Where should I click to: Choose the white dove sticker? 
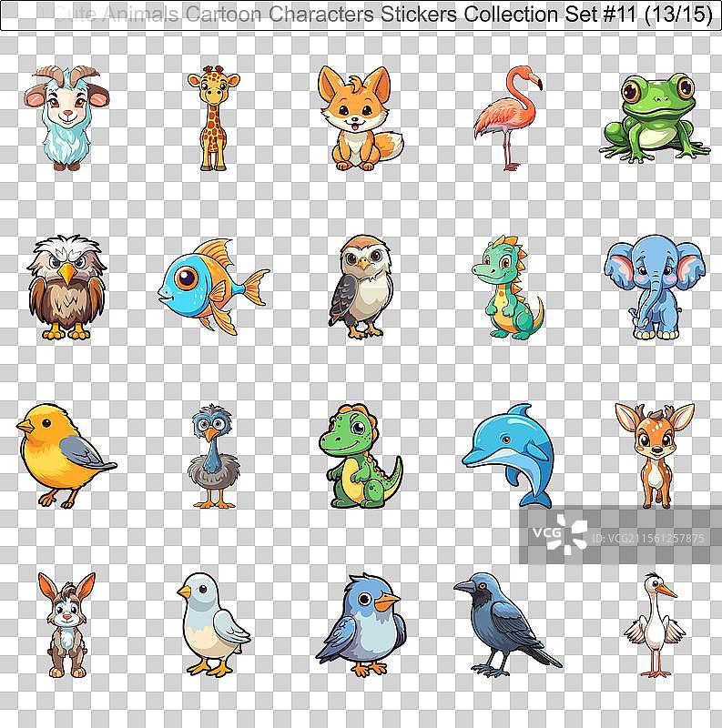tap(211, 623)
